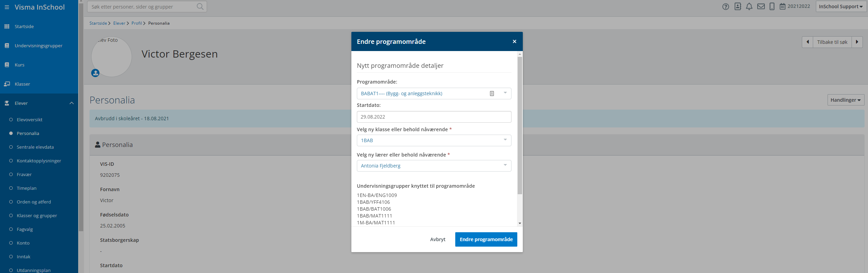
Task: Click the search magnifier icon
Action: (200, 7)
